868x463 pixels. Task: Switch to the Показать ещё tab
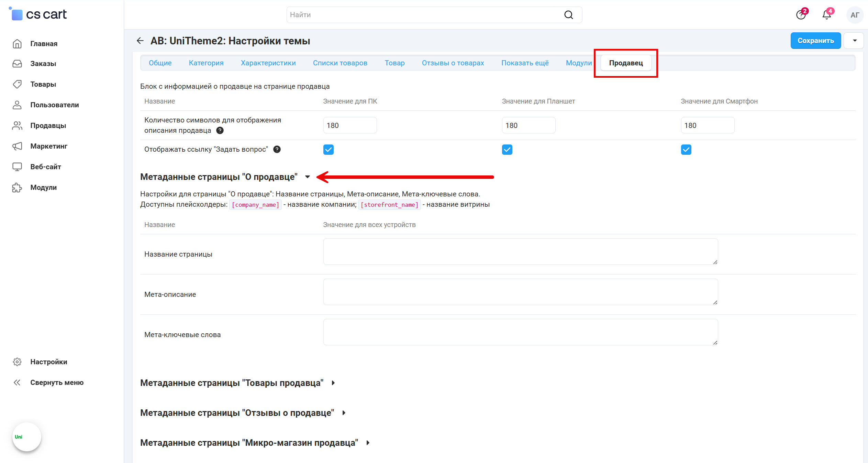[x=525, y=63]
